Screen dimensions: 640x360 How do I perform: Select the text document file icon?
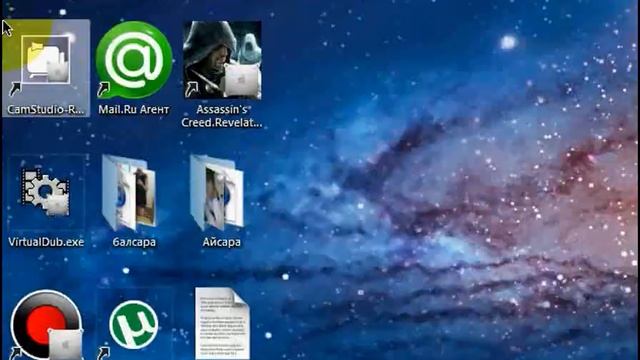point(222,324)
